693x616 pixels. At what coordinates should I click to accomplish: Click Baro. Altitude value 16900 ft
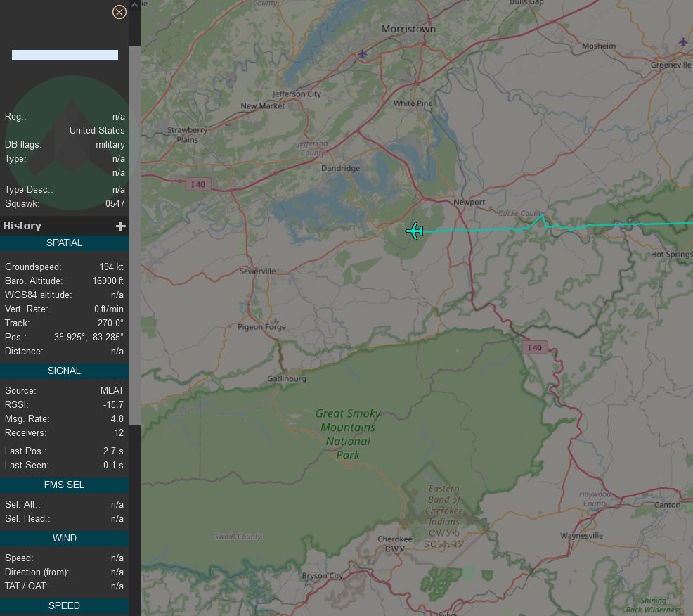point(108,281)
